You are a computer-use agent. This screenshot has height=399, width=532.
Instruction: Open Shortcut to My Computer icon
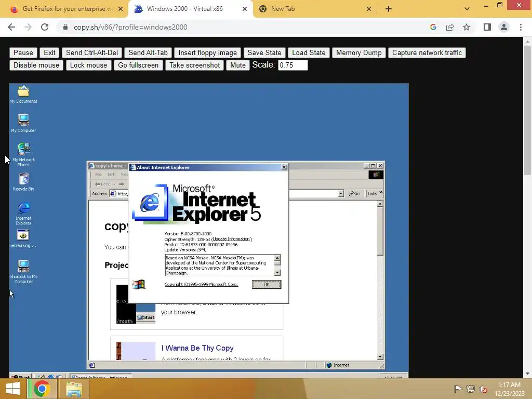[23, 271]
